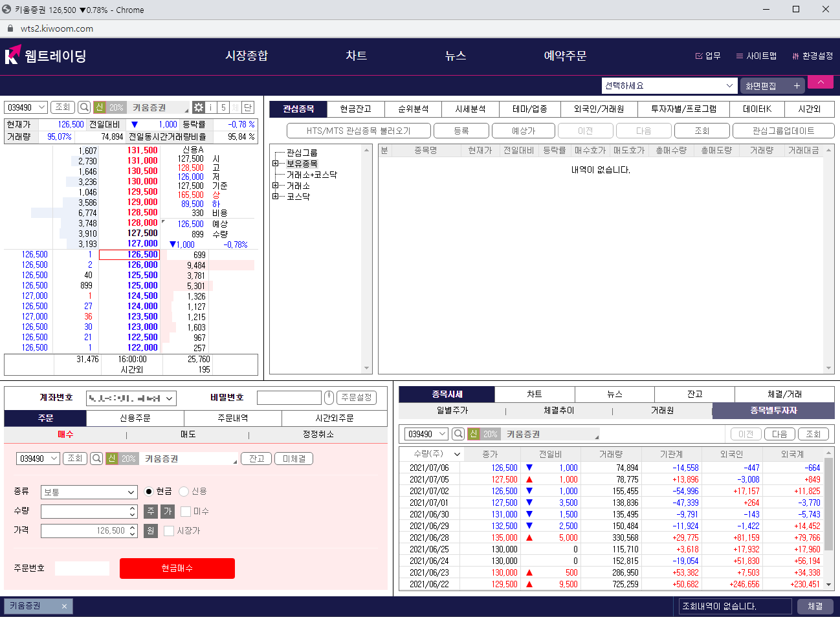
Task: Click the '원' price unit button
Action: (x=150, y=530)
